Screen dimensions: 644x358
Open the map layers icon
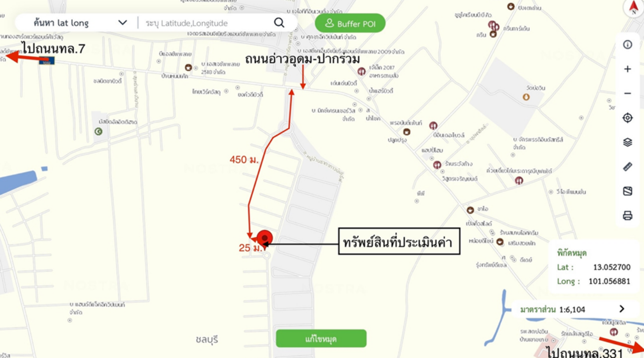click(628, 142)
